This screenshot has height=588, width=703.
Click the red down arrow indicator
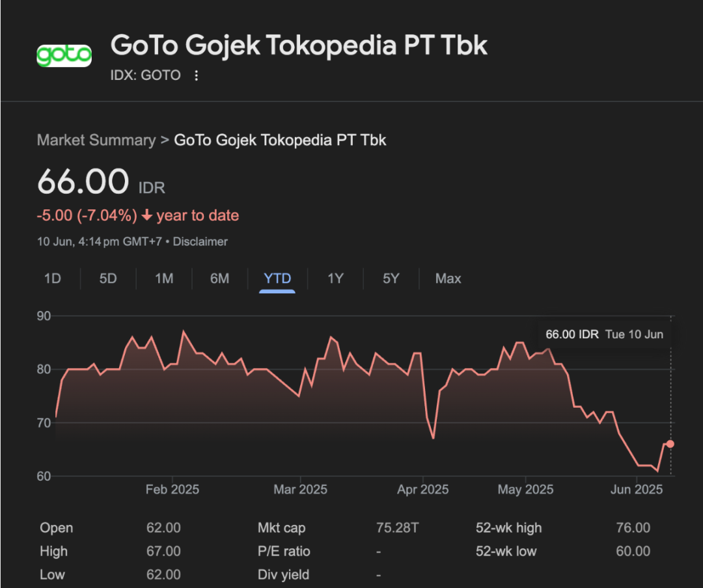[x=147, y=215]
